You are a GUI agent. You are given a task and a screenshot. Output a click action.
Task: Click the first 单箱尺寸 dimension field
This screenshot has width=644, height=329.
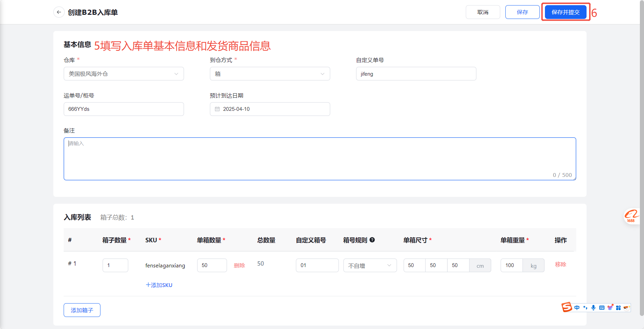[415, 265]
